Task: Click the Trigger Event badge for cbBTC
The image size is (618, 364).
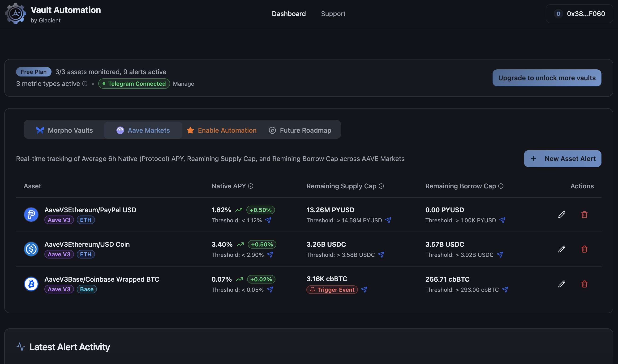Action: click(x=332, y=290)
